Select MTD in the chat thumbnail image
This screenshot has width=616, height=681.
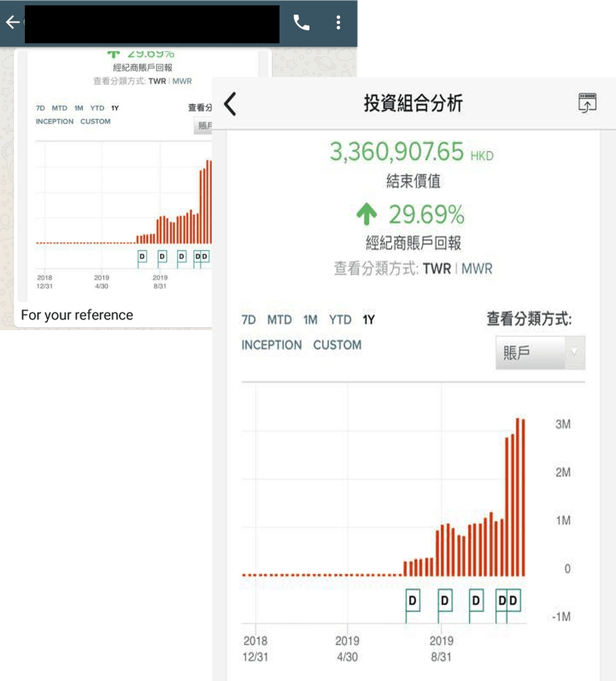tap(60, 108)
